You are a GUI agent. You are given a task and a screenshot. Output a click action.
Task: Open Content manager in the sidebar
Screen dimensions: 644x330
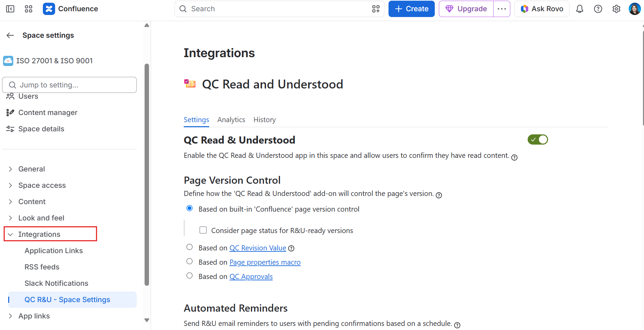(x=48, y=113)
